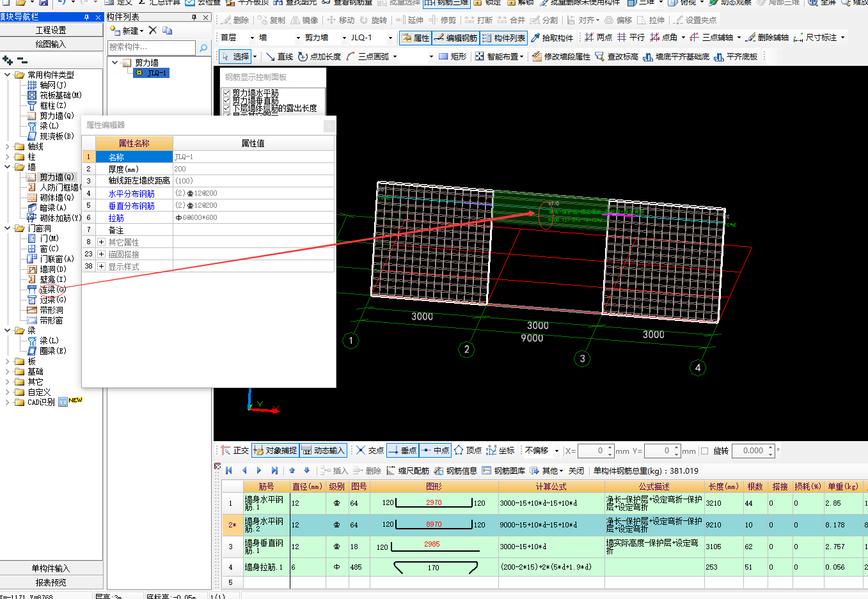This screenshot has height=599, width=868.
Task: Toggle the 垂点 perpendicular snap
Action: coord(402,451)
